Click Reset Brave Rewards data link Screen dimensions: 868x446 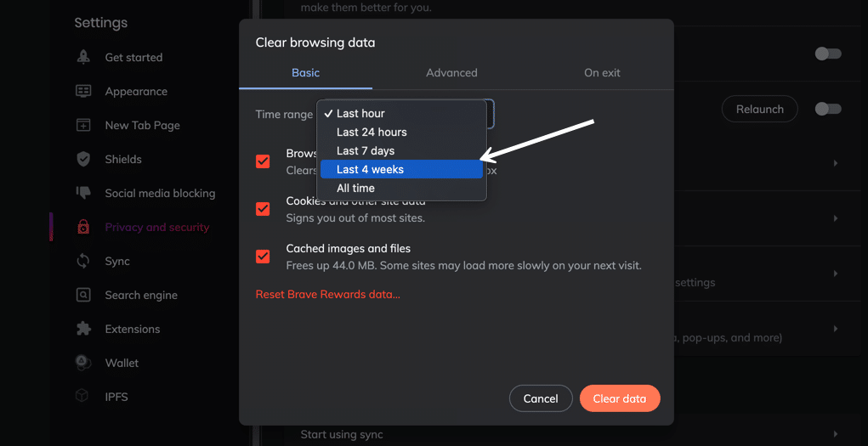[x=327, y=295]
